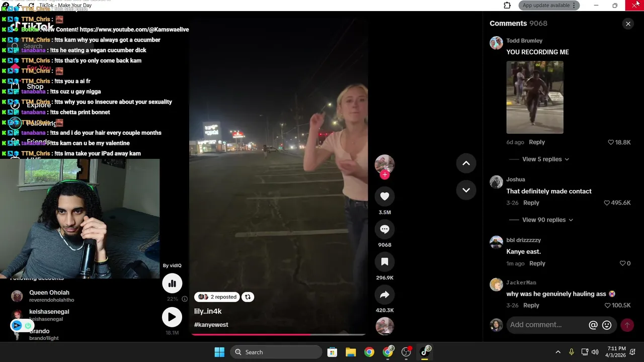Expand View 5 replies under Todd Brumley
Screen dimensions: 644x362
tap(545, 159)
